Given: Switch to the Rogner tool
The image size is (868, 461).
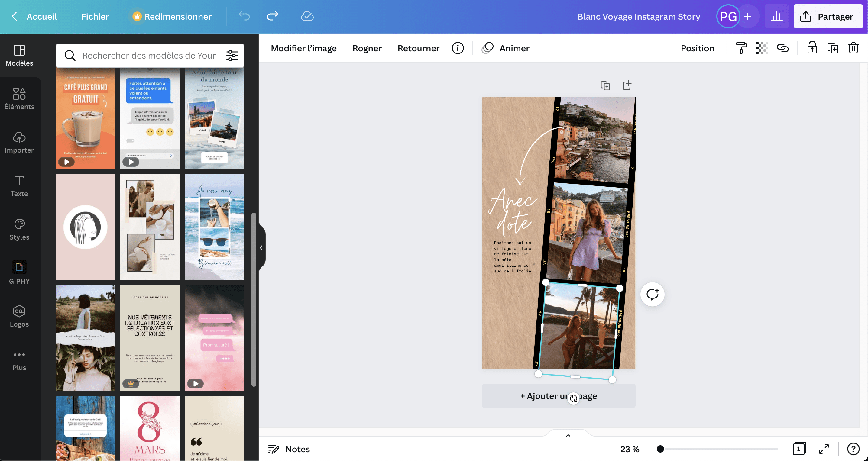Looking at the screenshot, I should tap(367, 48).
